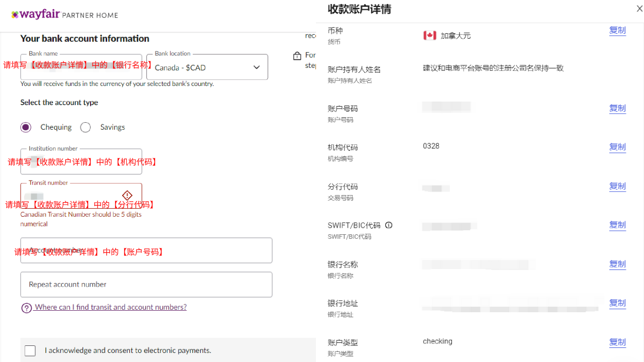Click the padlock icon in the right column
Viewport: 644px width, 362px height.
tap(297, 55)
